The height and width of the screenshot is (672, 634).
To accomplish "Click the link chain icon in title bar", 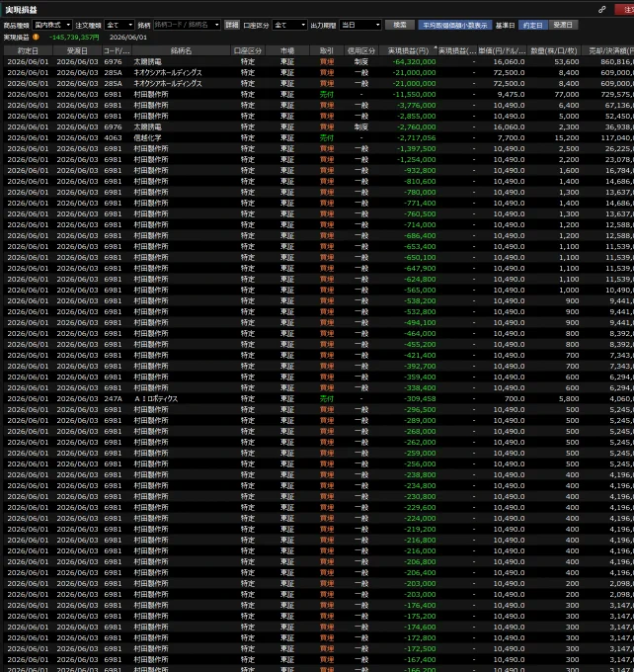I will pos(601,10).
